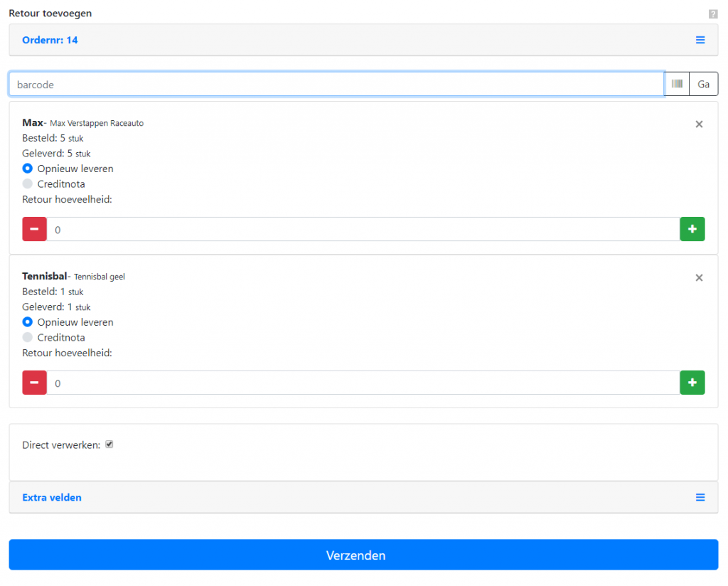The height and width of the screenshot is (586, 728).
Task: Select Opnieuw leveren for Tennisbal
Action: tap(28, 322)
